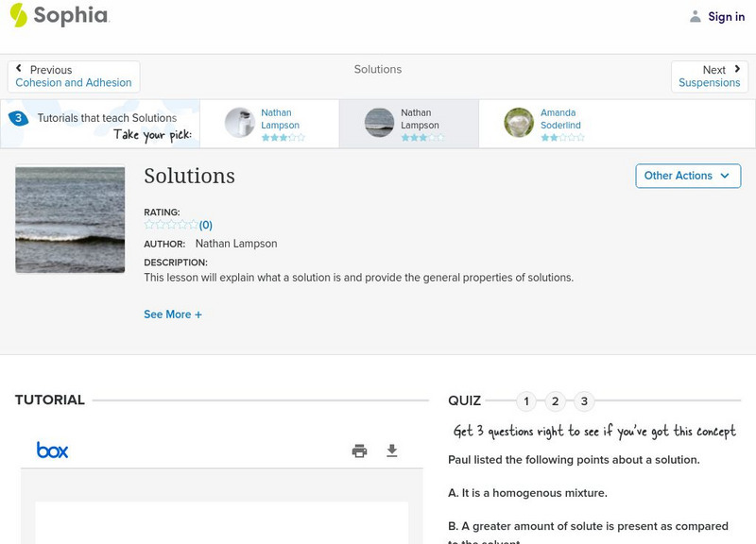Click the quiz progress track between steps
Image resolution: width=756 pixels, height=544 pixels.
541,401
